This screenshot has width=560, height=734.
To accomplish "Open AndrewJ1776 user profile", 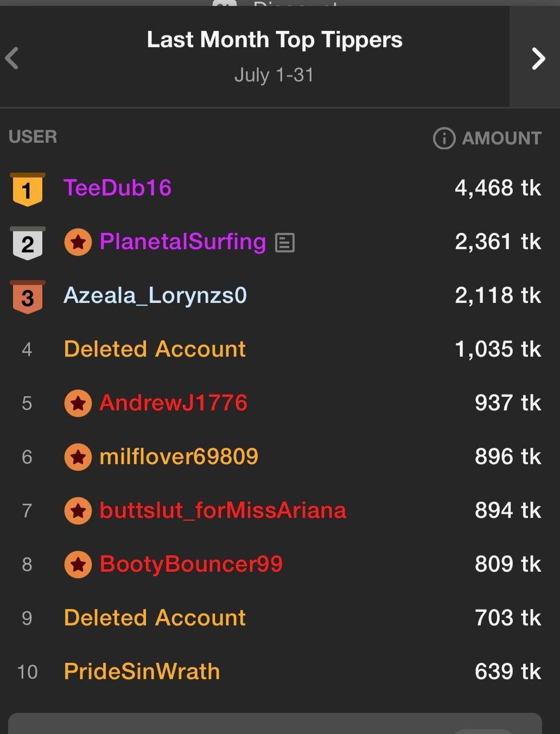I will (173, 403).
